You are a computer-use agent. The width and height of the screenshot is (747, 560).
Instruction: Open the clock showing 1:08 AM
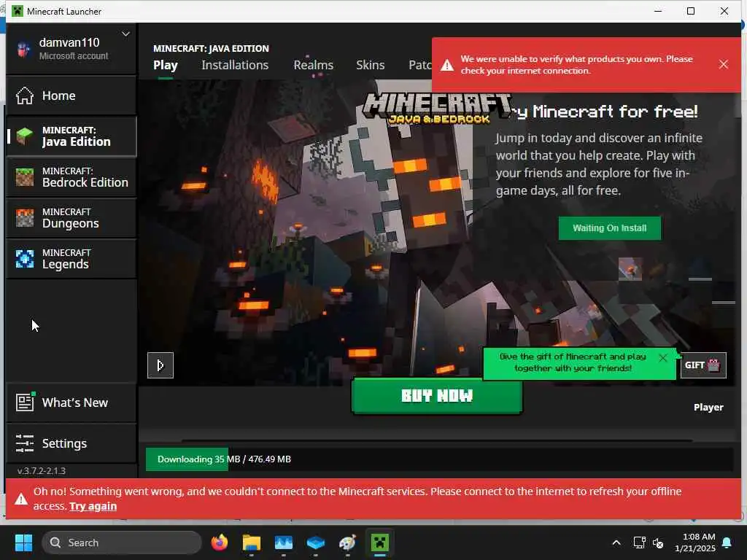(694, 542)
